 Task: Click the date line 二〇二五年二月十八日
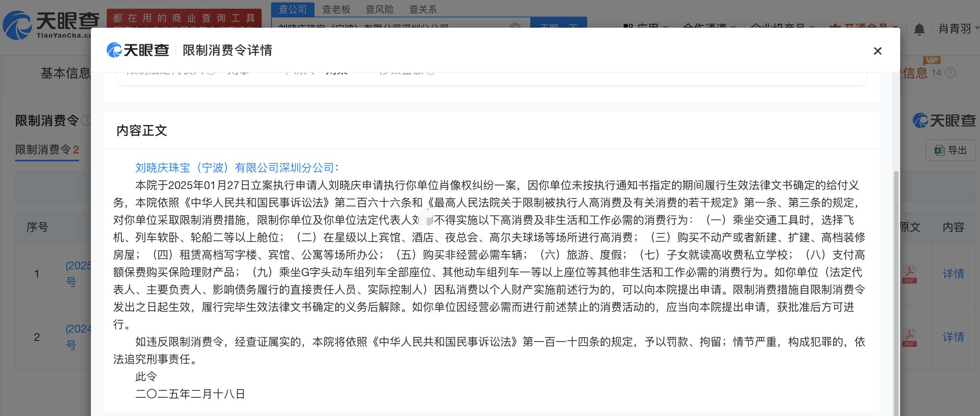click(x=190, y=394)
